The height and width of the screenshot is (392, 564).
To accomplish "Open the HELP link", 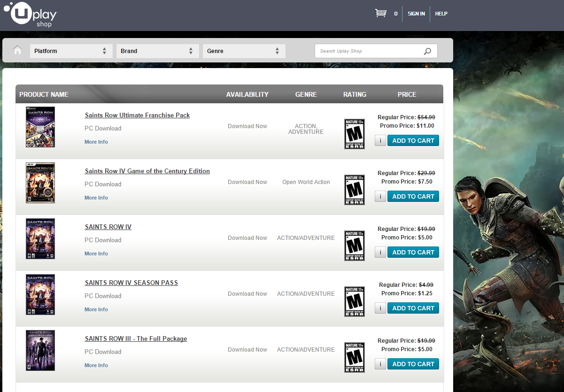I will click(441, 14).
